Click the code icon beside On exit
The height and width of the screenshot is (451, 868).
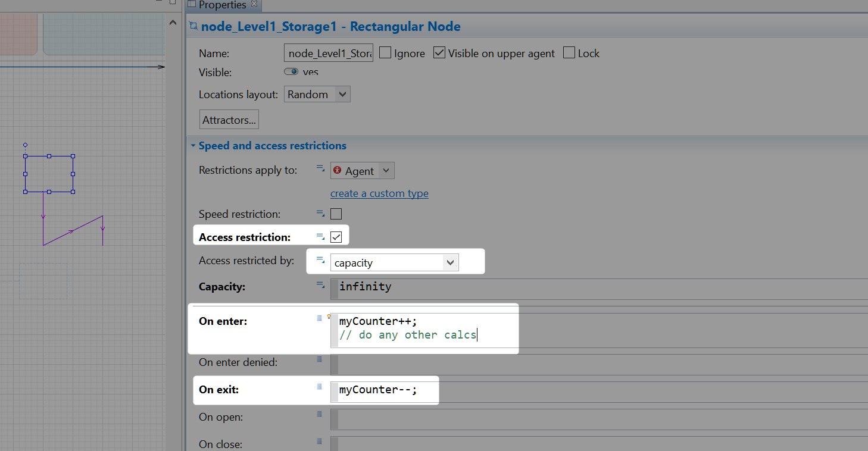point(319,387)
